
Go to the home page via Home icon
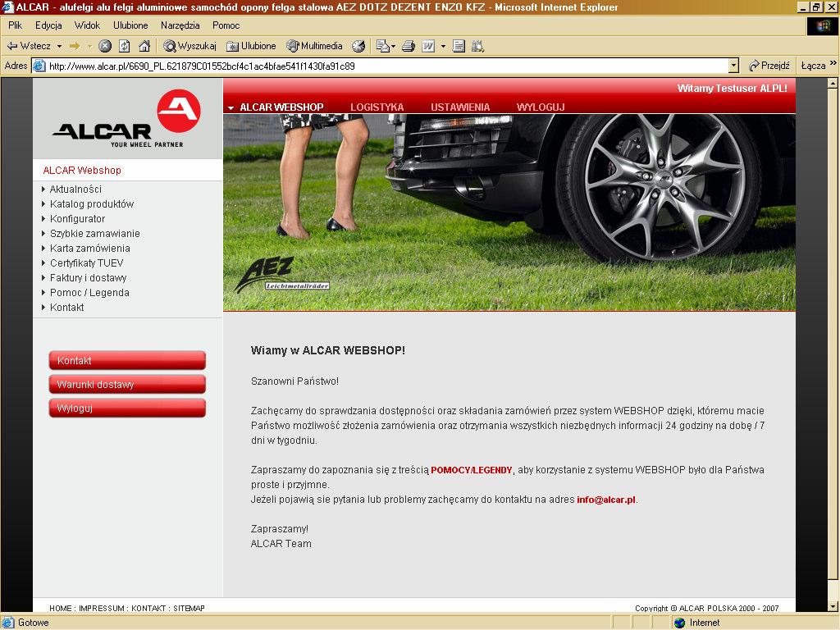click(144, 46)
